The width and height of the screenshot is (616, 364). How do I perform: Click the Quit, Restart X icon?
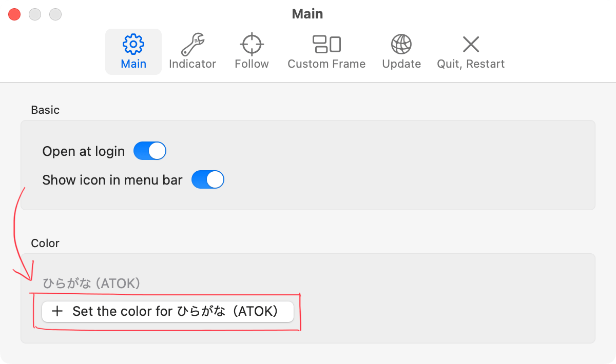click(471, 45)
